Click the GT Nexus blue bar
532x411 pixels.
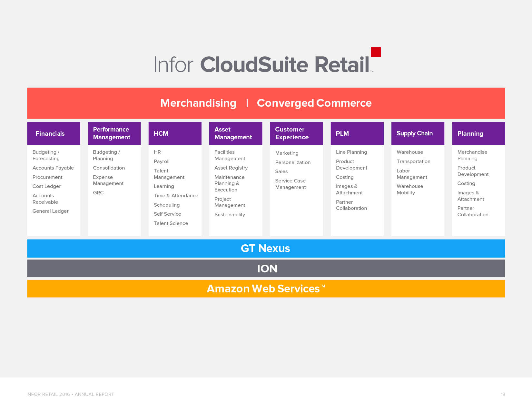pos(266,248)
